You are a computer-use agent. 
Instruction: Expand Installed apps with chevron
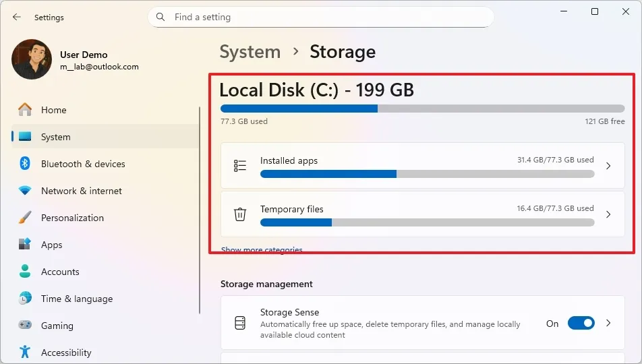[608, 166]
